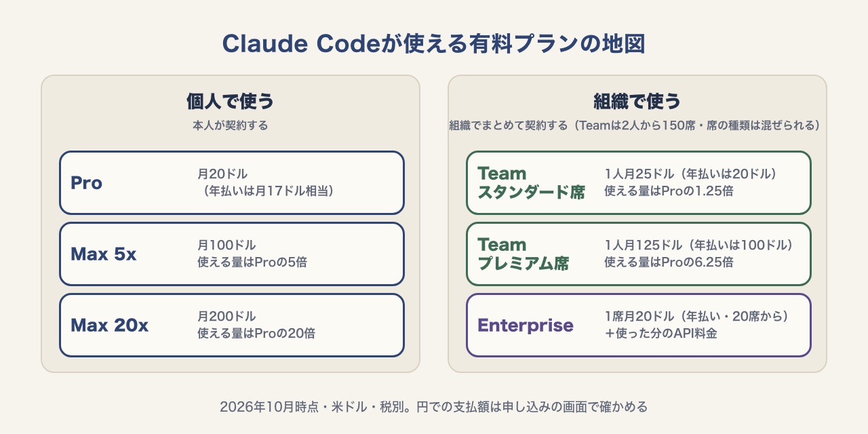Image resolution: width=868 pixels, height=434 pixels.
Task: Click the heading '組織で使う'
Action: (x=637, y=102)
